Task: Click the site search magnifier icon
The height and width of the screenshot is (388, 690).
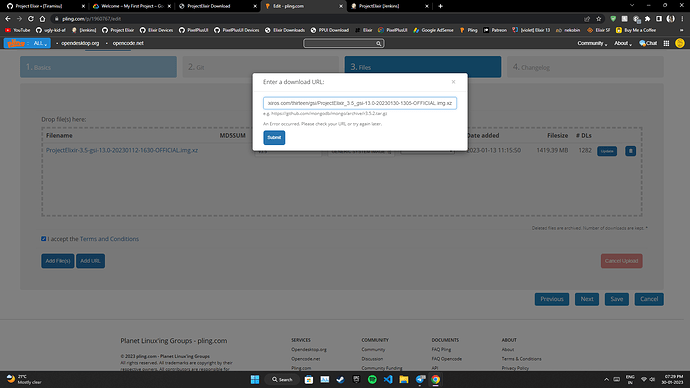Action: (378, 44)
